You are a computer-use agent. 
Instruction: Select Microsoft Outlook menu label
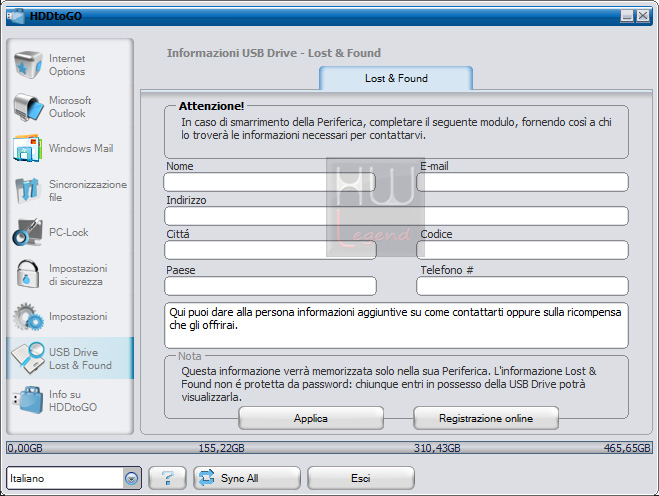(x=70, y=107)
